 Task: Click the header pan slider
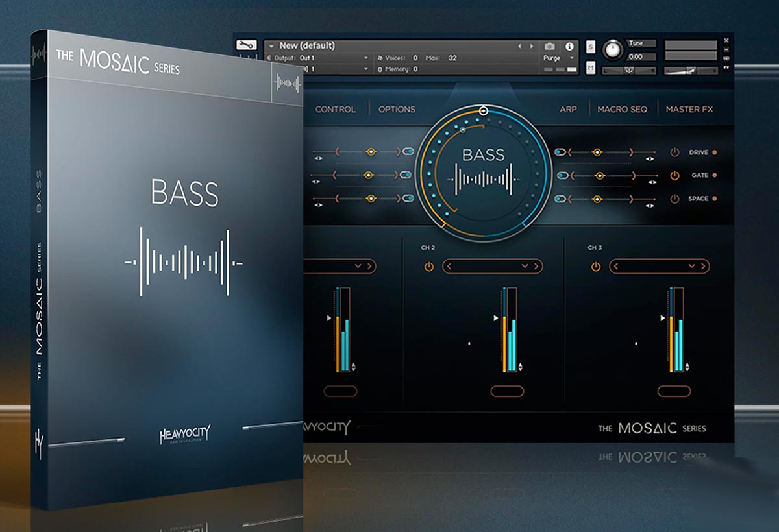click(629, 71)
